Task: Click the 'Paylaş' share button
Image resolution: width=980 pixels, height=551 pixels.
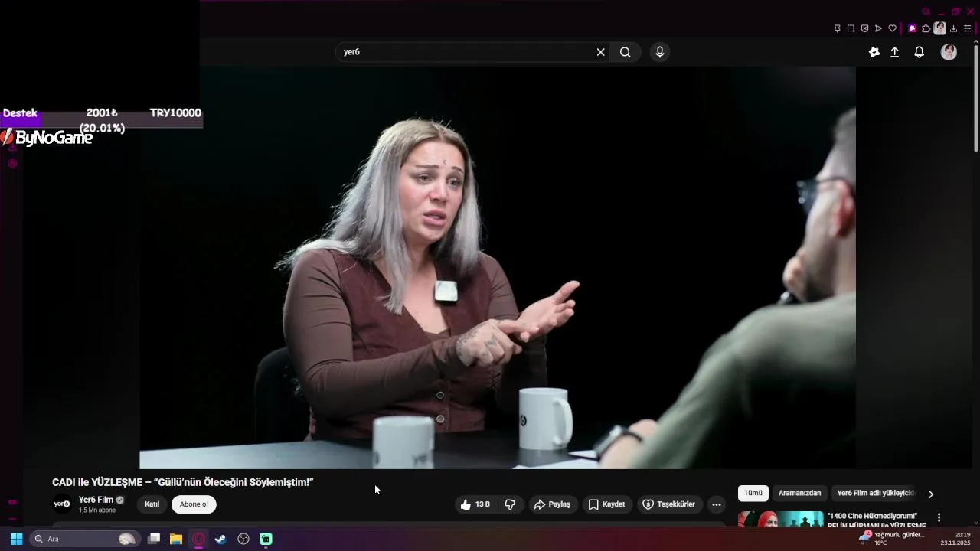Action: click(552, 504)
